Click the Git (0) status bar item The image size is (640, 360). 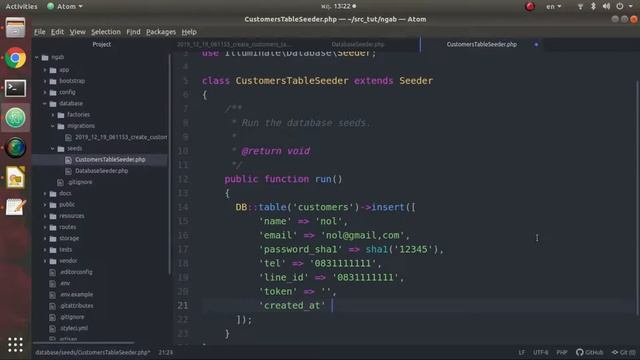624,352
